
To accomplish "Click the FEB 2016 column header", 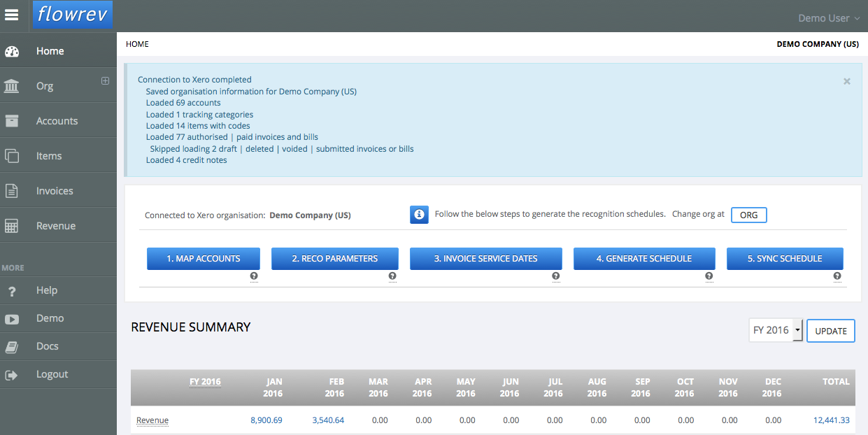I will click(x=334, y=387).
